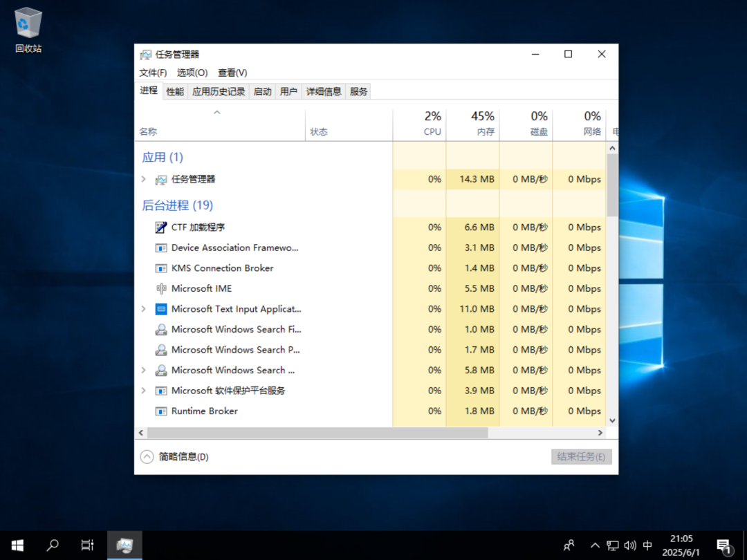
Task: Click the Microsoft Windows Search P... icon
Action: coord(161,350)
